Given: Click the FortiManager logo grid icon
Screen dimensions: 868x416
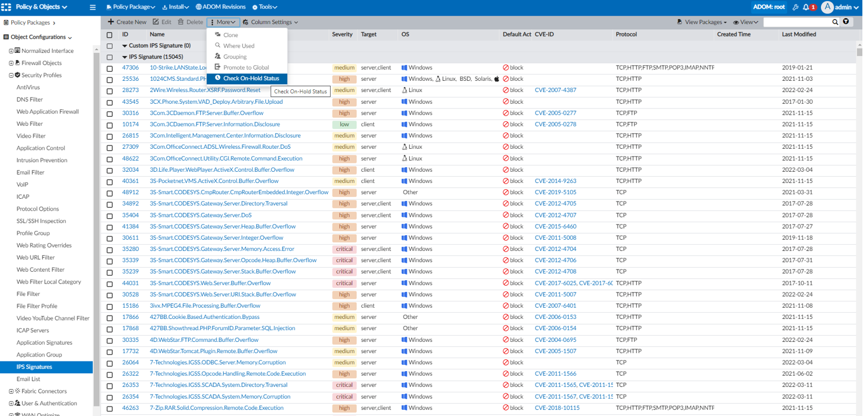Looking at the screenshot, I should (x=7, y=7).
